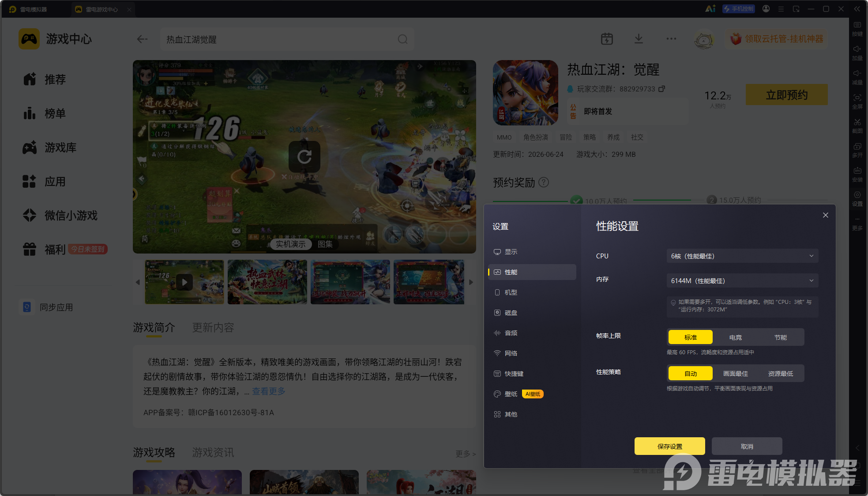Switch to the 更新内容 tab

click(213, 328)
